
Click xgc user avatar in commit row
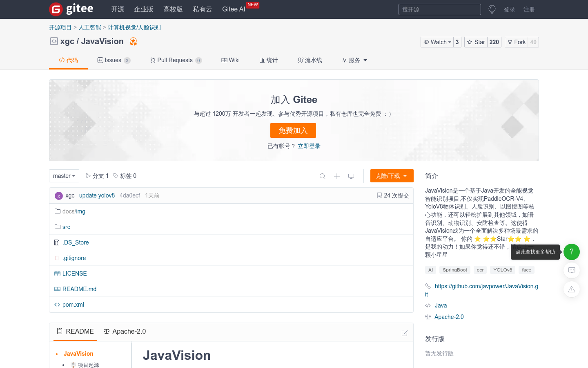pos(59,196)
